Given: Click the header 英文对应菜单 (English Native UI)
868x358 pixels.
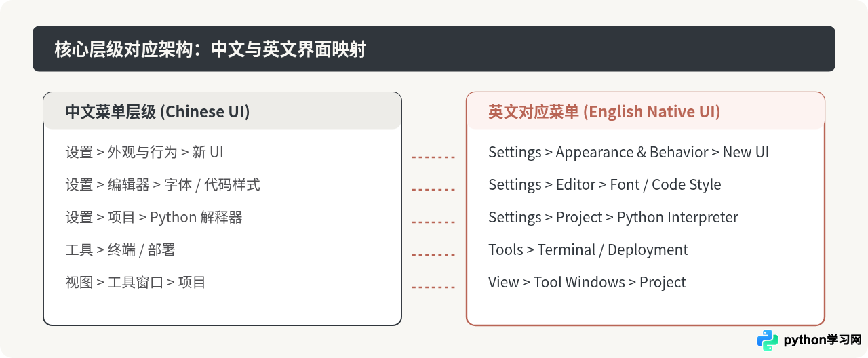Looking at the screenshot, I should pos(604,112).
